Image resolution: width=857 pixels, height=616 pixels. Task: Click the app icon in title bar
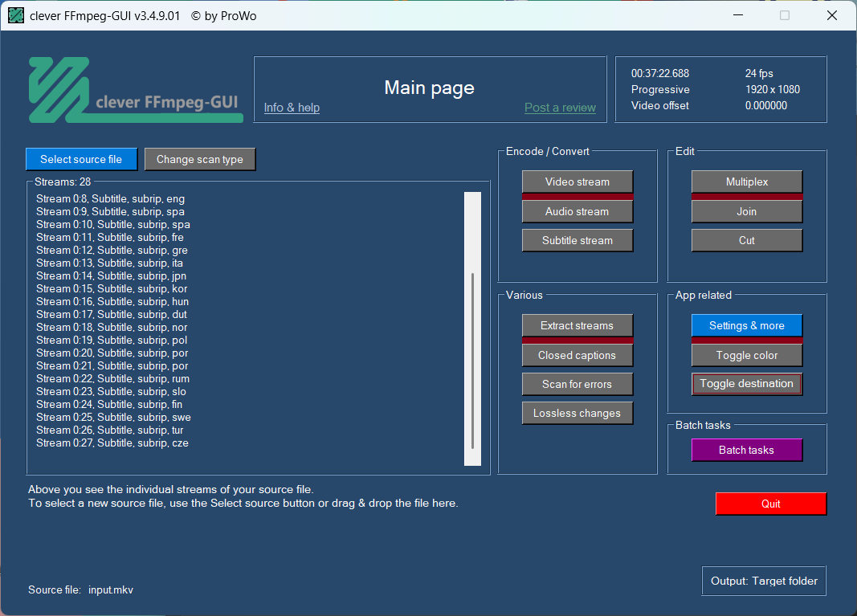16,15
